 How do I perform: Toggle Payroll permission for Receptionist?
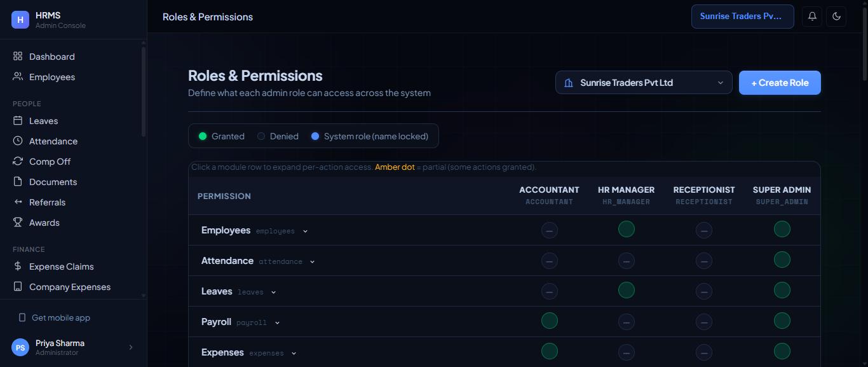pyautogui.click(x=704, y=322)
